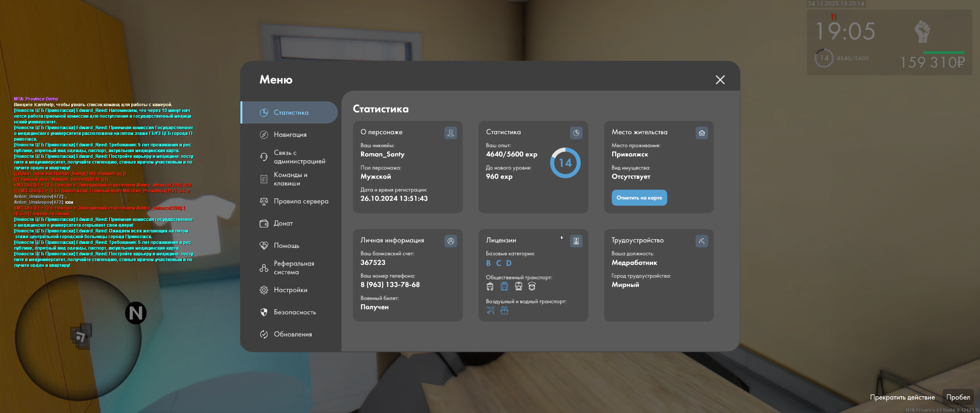
Task: Select Правила сервера in sidebar
Action: pos(301,201)
